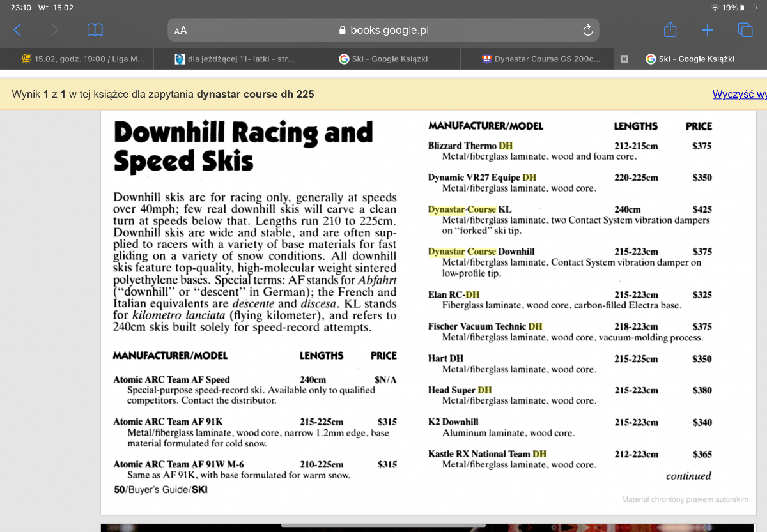The height and width of the screenshot is (532, 767).
Task: Add a new tab with plus icon
Action: click(x=707, y=30)
